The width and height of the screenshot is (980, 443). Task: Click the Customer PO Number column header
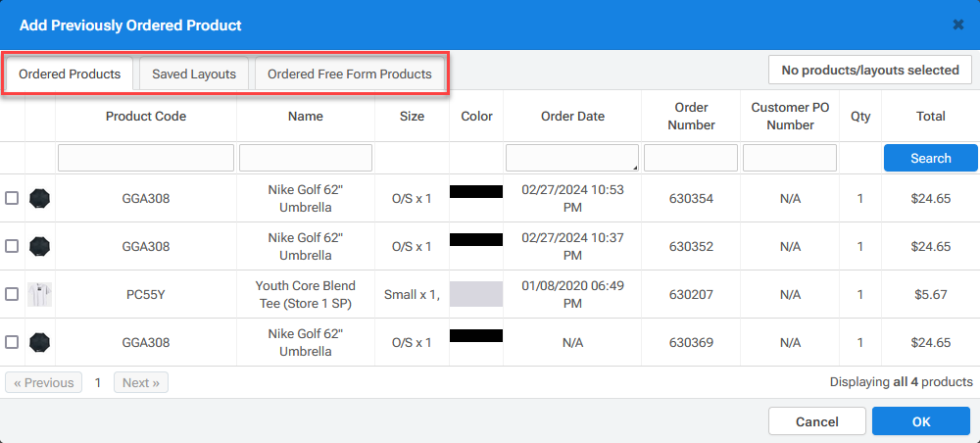coord(790,117)
